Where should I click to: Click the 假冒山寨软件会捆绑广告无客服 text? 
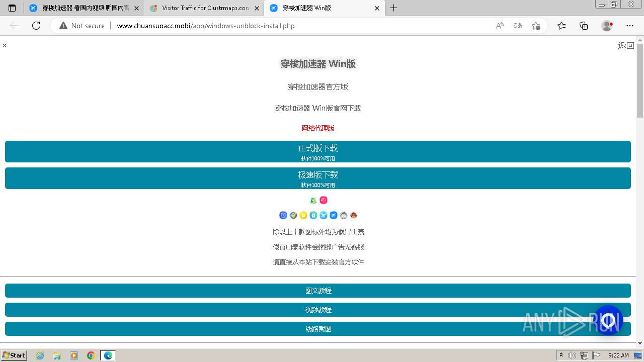[318, 247]
